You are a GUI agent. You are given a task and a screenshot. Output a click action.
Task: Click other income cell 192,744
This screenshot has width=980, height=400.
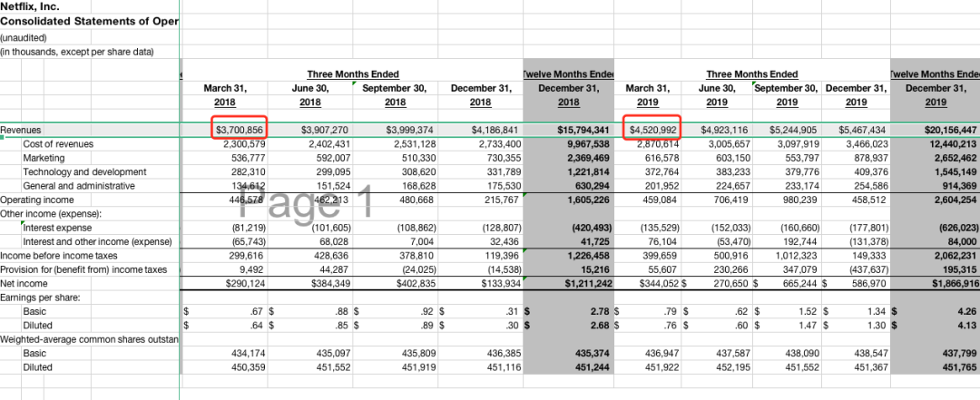coord(799,241)
